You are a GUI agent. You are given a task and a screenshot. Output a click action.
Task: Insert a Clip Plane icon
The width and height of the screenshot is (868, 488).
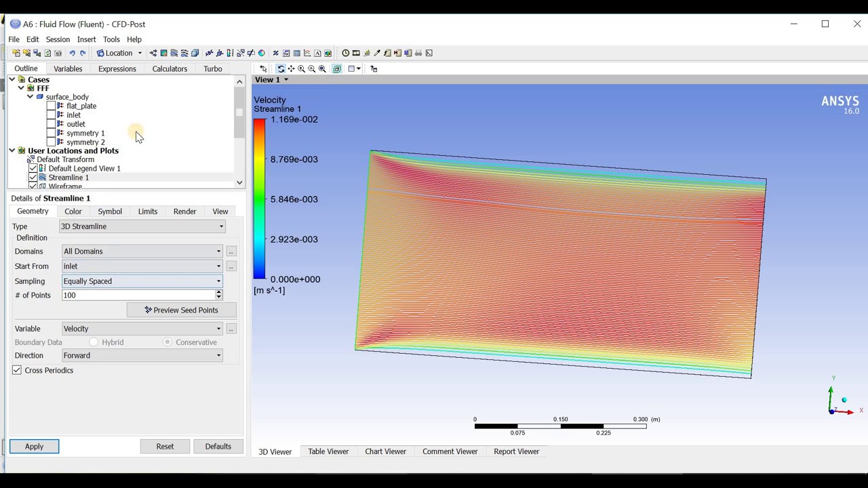[251, 53]
